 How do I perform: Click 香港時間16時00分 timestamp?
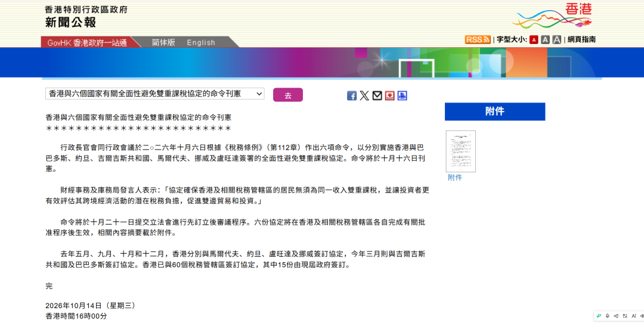point(76,316)
